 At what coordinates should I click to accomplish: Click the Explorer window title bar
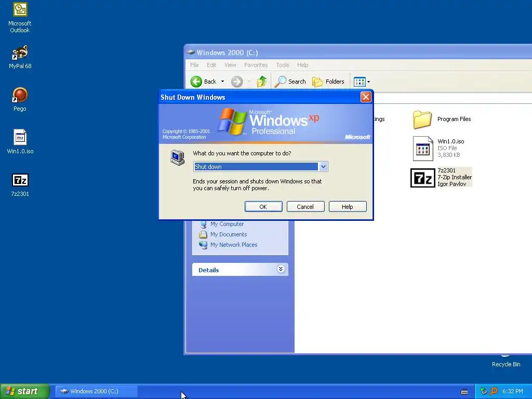point(358,52)
